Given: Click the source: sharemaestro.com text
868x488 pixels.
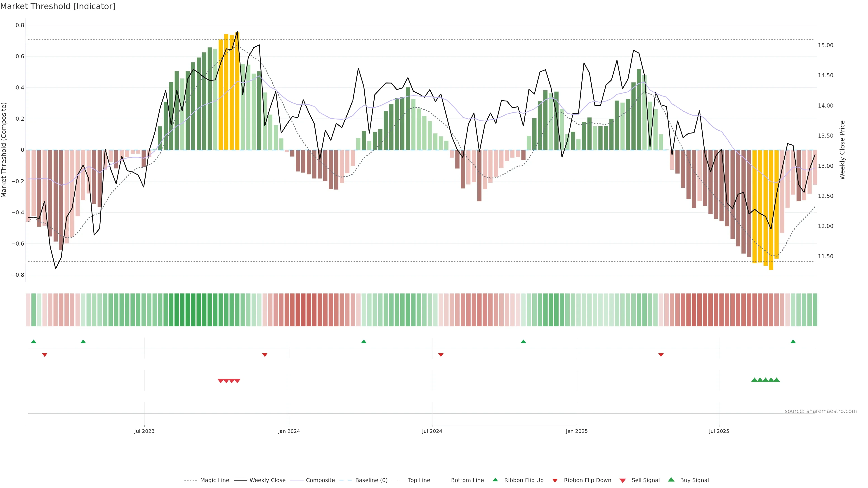Looking at the screenshot, I should [821, 411].
